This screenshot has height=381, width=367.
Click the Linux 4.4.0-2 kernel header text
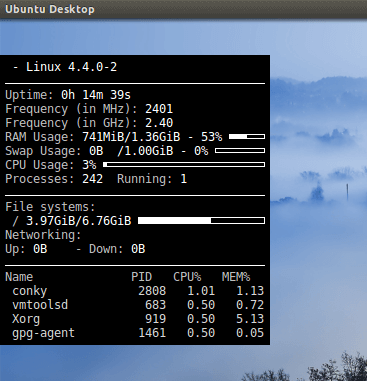coord(71,67)
